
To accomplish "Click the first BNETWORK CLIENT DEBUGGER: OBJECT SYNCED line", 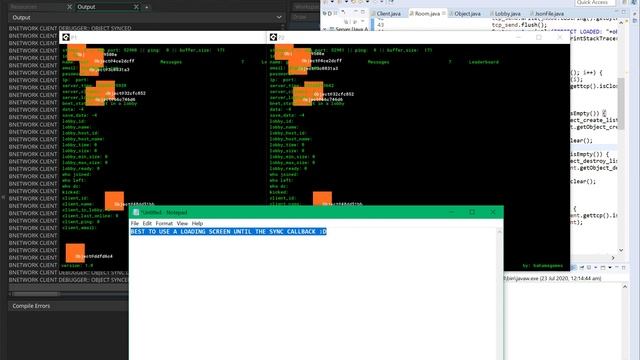I will (x=70, y=29).
